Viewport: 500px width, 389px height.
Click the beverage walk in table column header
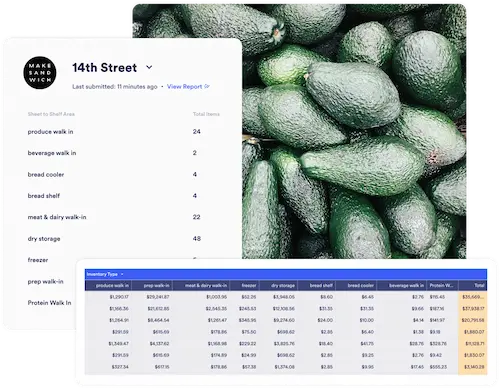402,286
